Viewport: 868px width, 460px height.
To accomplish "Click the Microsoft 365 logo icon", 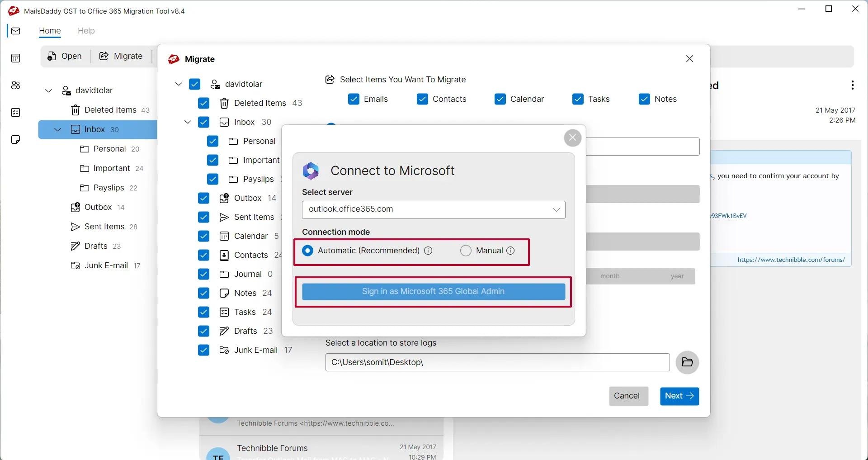I will (311, 171).
